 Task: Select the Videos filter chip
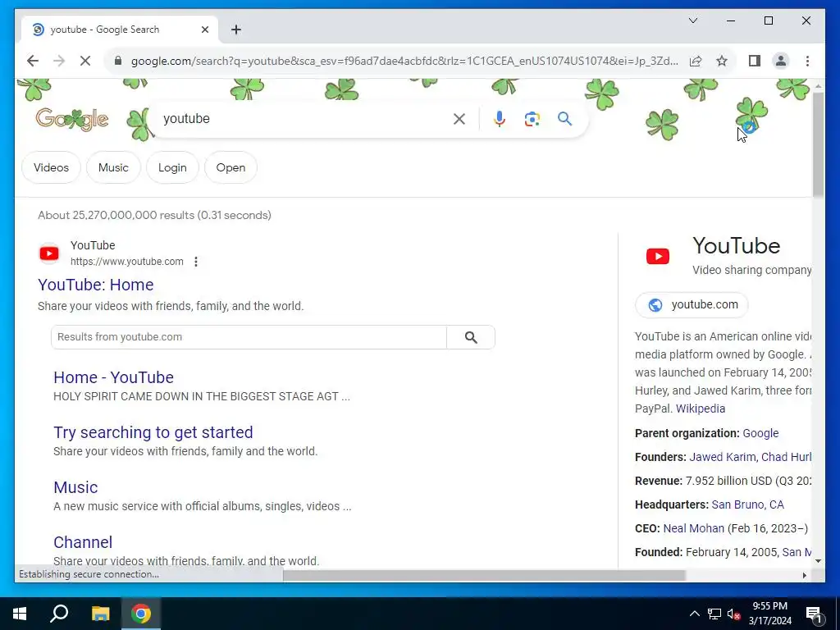[52, 167]
